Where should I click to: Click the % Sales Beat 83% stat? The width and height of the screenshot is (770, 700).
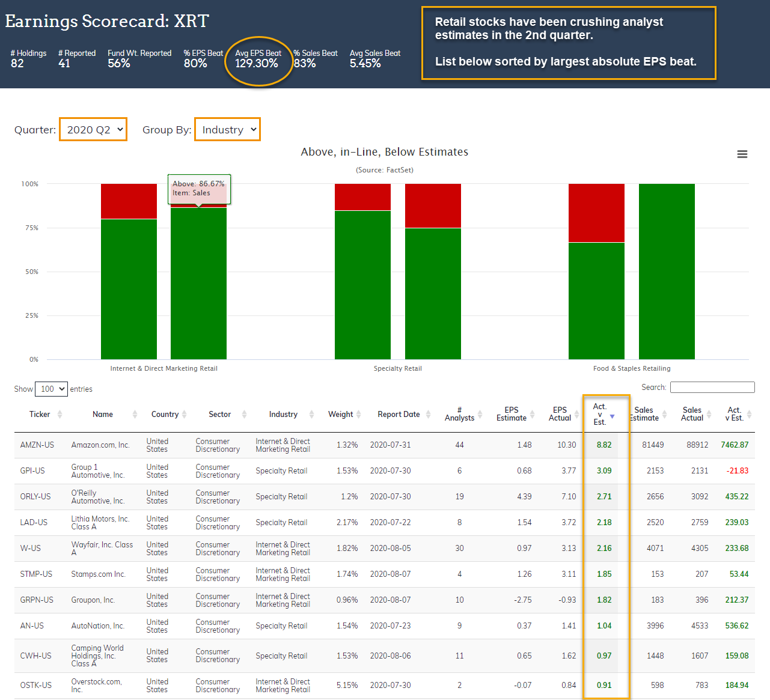tap(316, 59)
